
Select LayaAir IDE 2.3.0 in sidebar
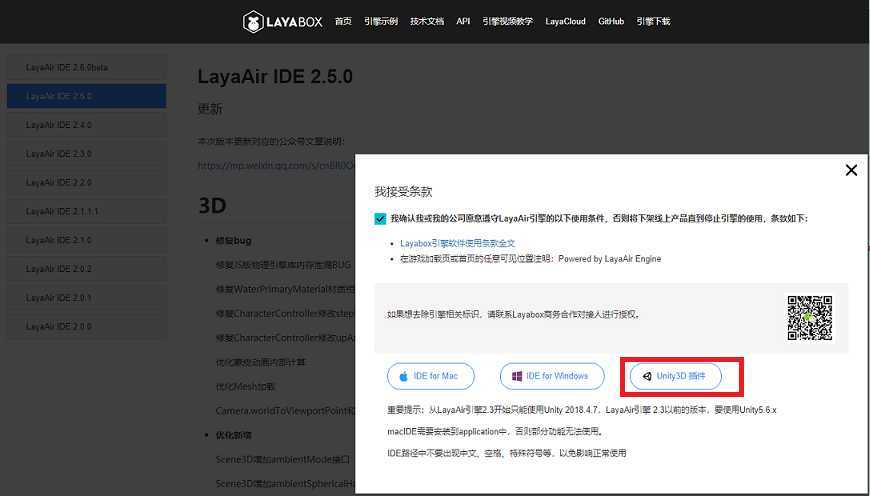(87, 154)
